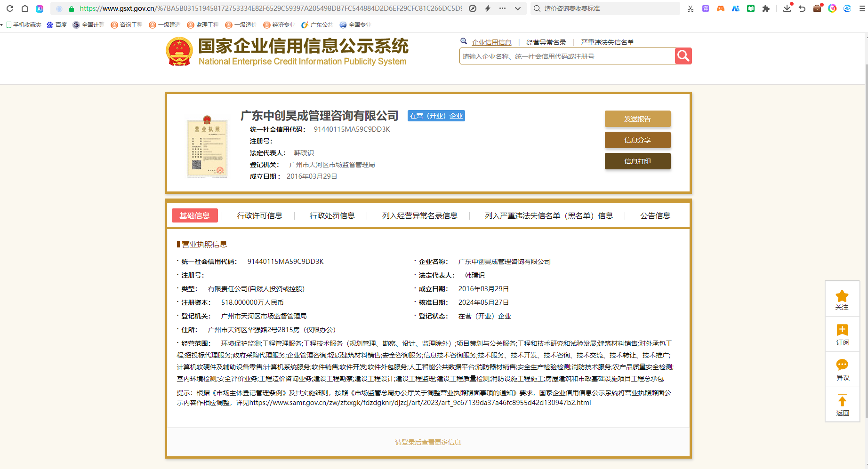Click the enterprise search input field
Image resolution: width=868 pixels, height=469 pixels.
coord(565,56)
